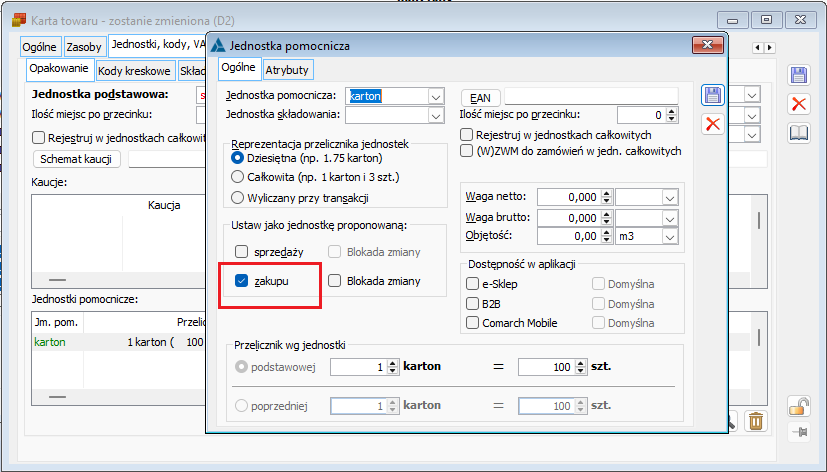827x472 pixels.
Task: Open Waga brutto unit dropdown
Action: (x=670, y=218)
